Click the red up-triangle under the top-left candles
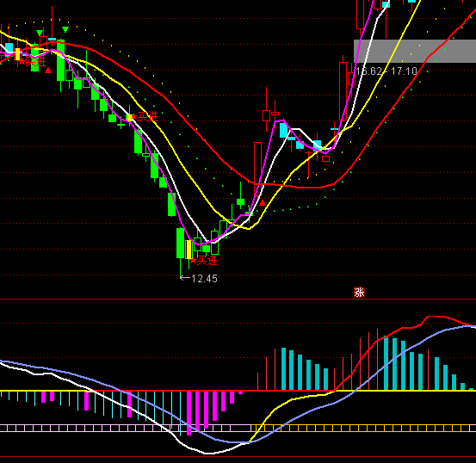Image resolution: width=476 pixels, height=463 pixels. pos(48,71)
